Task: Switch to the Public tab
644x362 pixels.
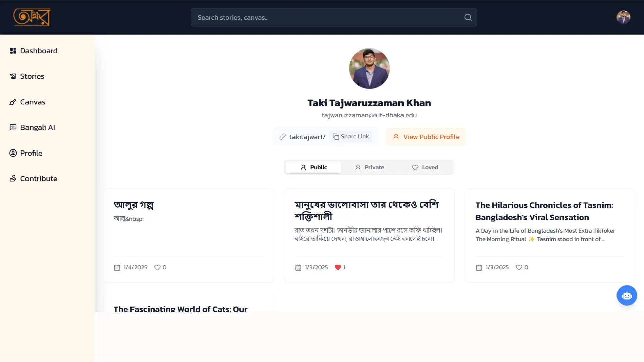Action: [x=313, y=167]
